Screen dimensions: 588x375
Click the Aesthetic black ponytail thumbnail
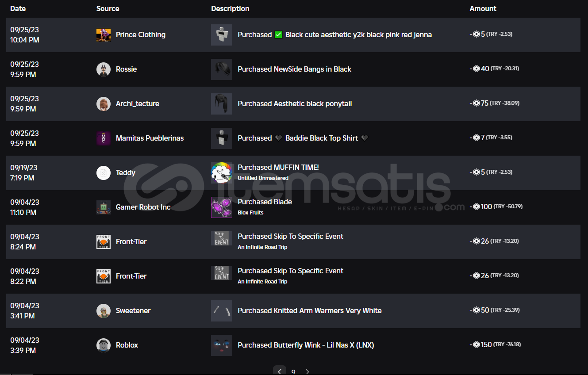pos(222,104)
